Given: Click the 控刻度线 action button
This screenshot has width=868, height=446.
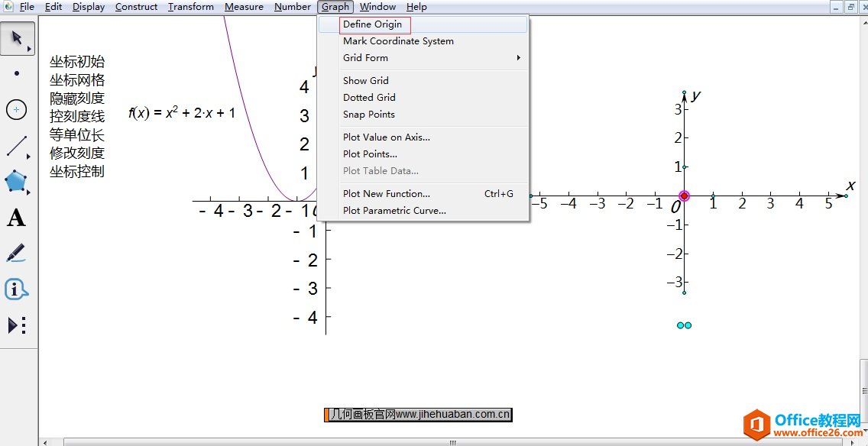Looking at the screenshot, I should [x=77, y=116].
